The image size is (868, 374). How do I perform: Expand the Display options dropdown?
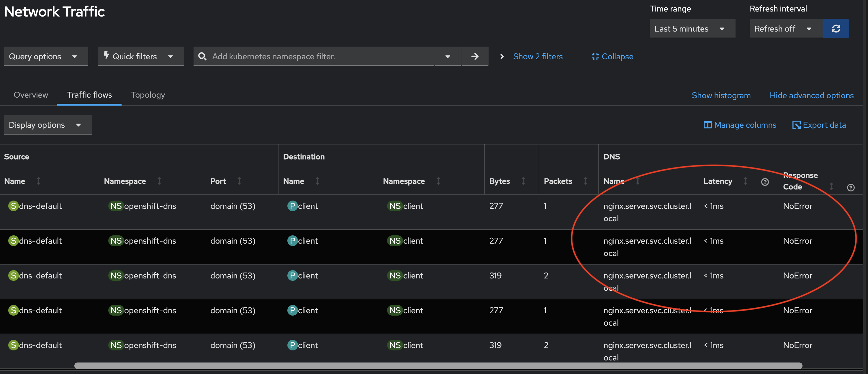48,125
